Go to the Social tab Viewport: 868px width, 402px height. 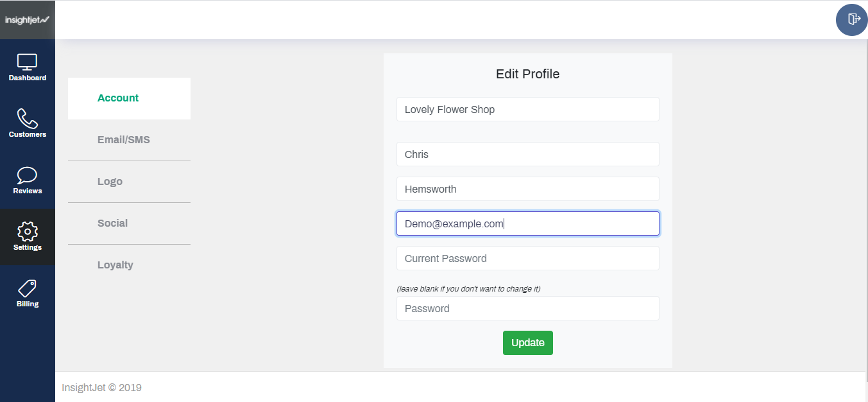point(112,223)
